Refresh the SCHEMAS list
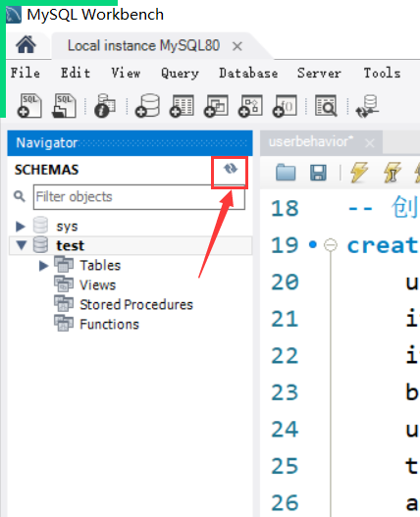Image resolution: width=420 pixels, height=517 pixels. (231, 169)
